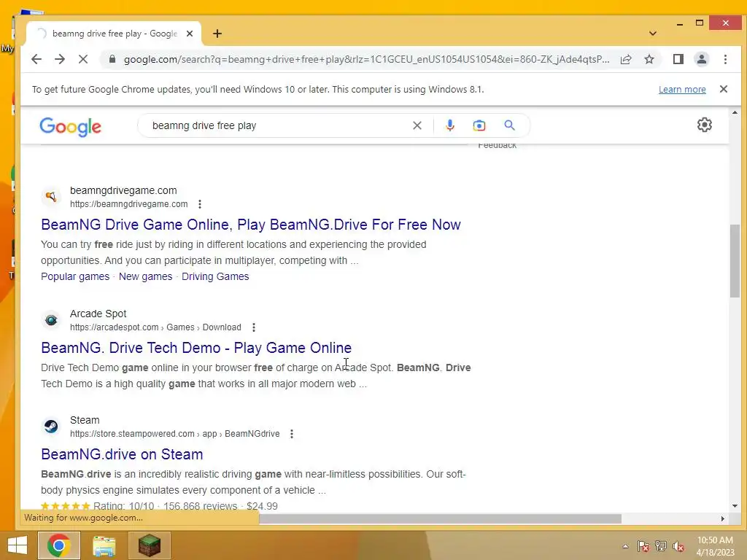Share this page from address bar
The width and height of the screenshot is (747, 560).
click(626, 59)
